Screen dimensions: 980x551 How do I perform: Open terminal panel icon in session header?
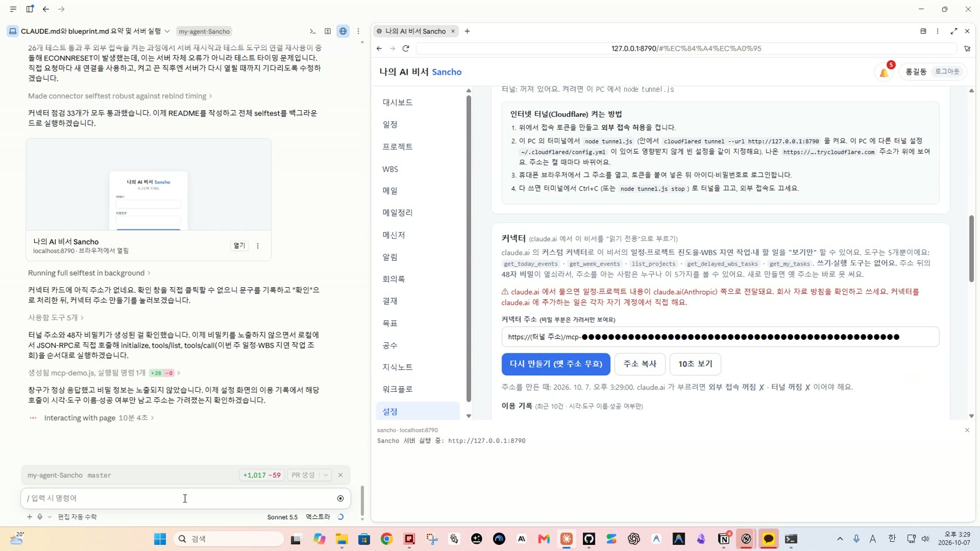pyautogui.click(x=312, y=31)
